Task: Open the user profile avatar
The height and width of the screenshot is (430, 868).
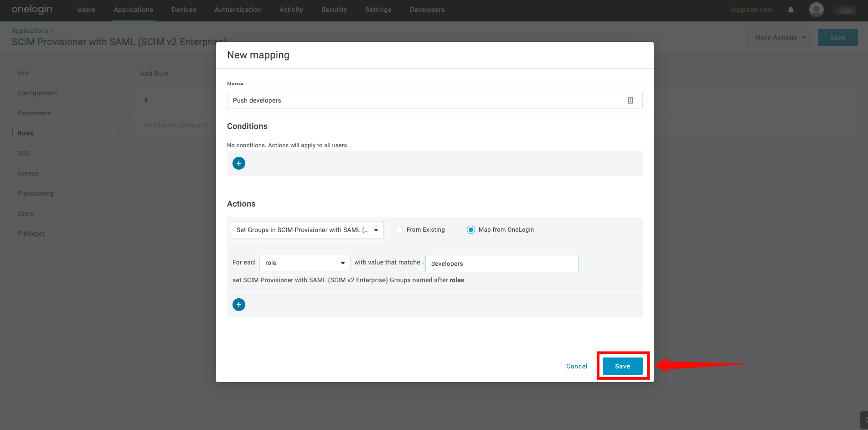Action: (x=816, y=10)
